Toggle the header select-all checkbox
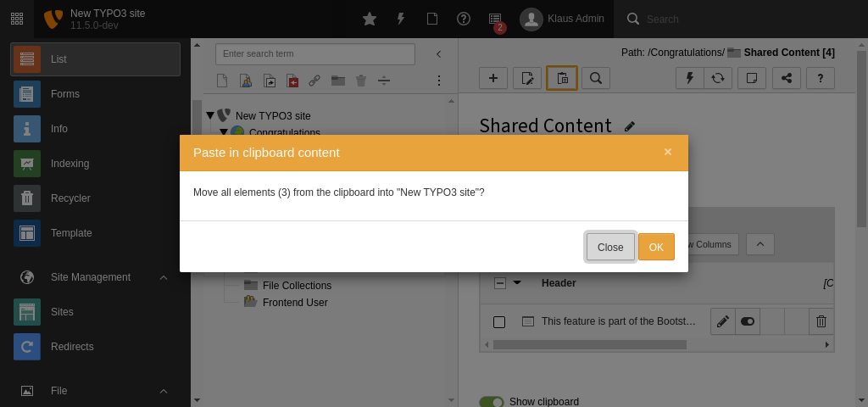 499,283
